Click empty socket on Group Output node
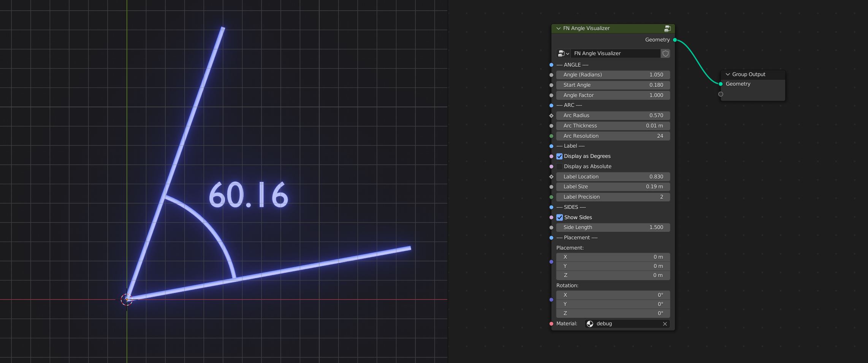 (x=721, y=94)
